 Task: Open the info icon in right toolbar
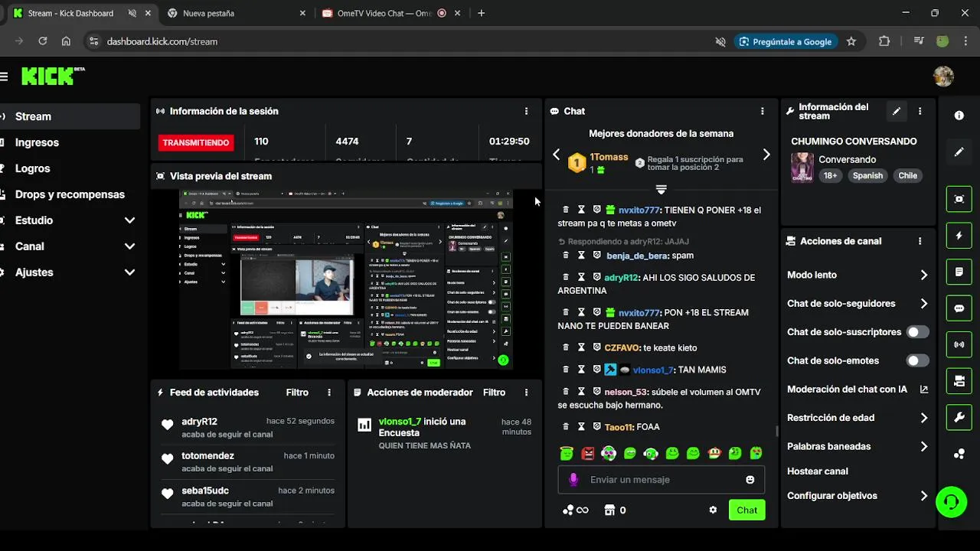click(x=959, y=116)
